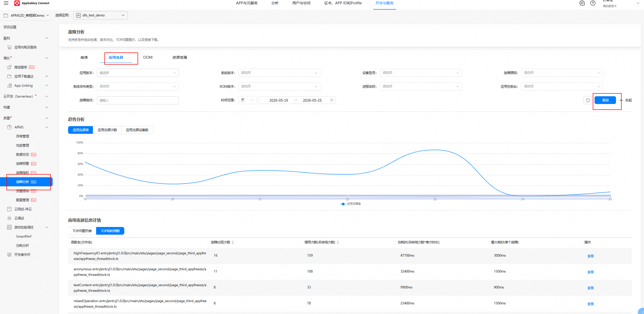Focus the fault fingerprint input field
Image resolution: width=644 pixels, height=314 pixels.
coord(138,100)
